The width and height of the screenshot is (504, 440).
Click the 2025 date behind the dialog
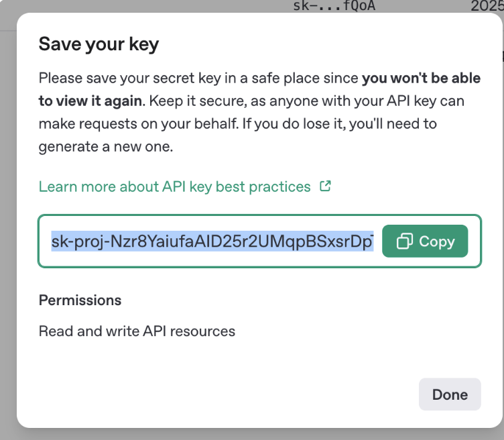[x=487, y=7]
